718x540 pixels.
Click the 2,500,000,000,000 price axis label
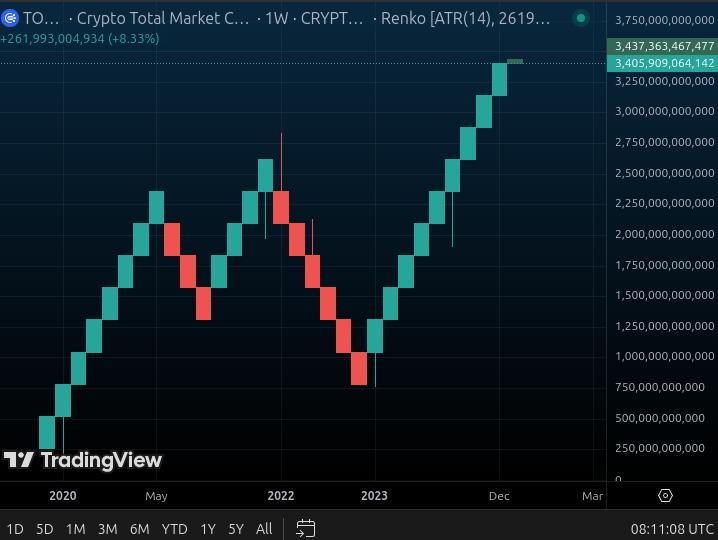[664, 173]
